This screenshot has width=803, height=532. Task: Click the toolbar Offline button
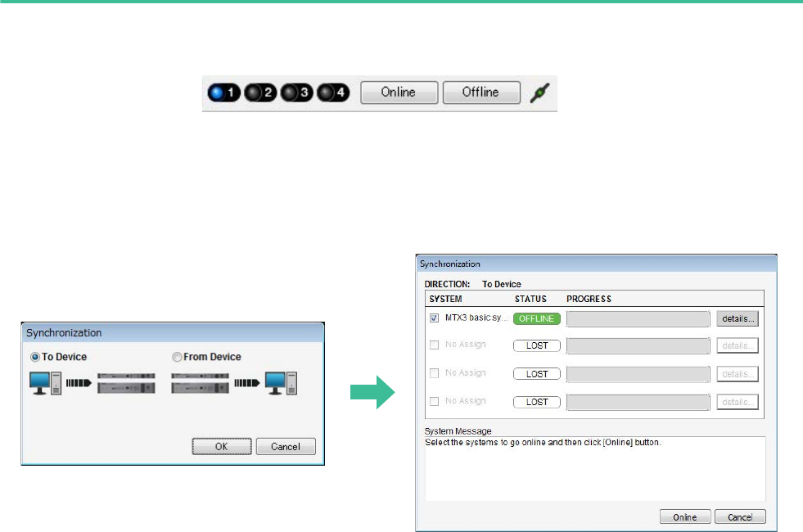click(x=481, y=92)
